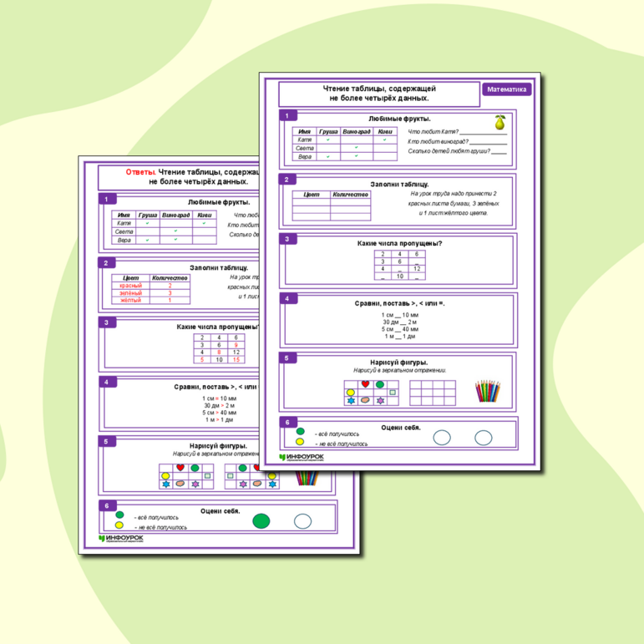
Task: Click the filled green circle on the answers sheet
Action: pos(261,521)
